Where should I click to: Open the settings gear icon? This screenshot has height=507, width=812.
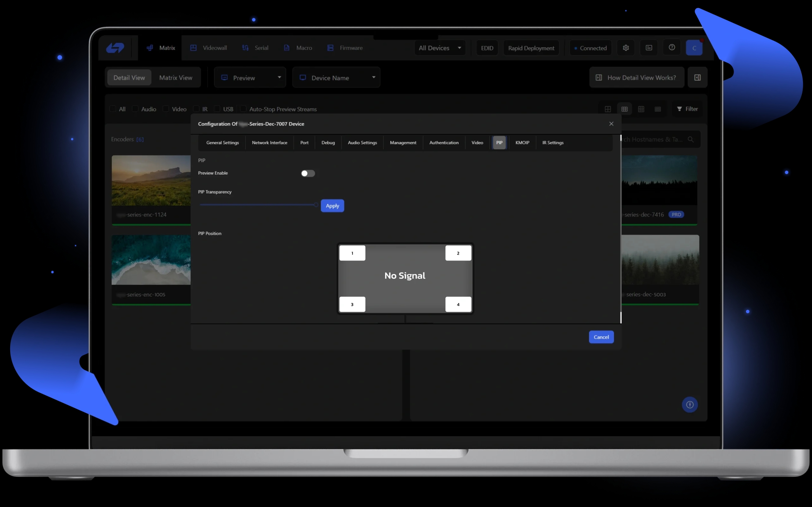(x=625, y=48)
